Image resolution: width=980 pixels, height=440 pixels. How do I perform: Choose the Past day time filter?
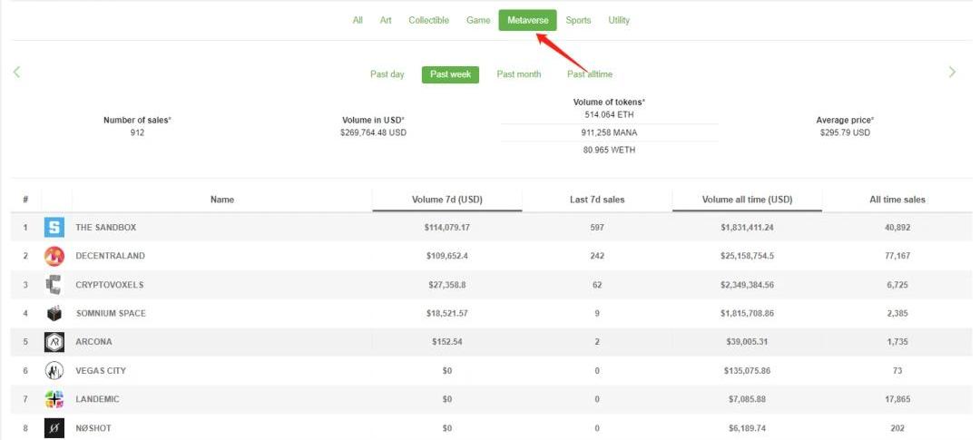[x=387, y=74]
